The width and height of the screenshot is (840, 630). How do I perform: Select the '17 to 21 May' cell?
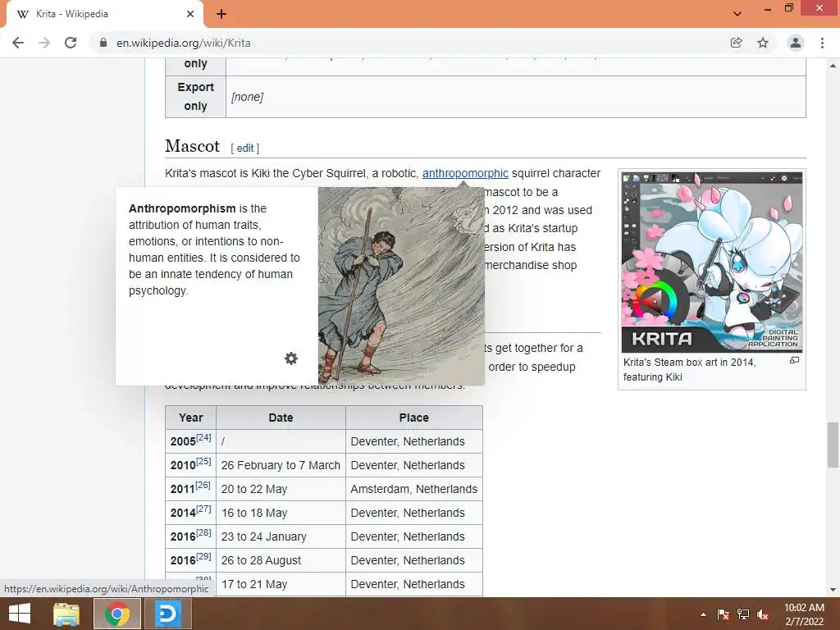coord(281,584)
